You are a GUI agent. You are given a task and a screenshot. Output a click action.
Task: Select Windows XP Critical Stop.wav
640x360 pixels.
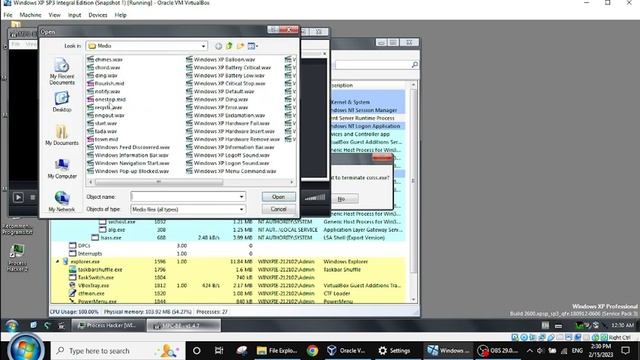coord(225,83)
